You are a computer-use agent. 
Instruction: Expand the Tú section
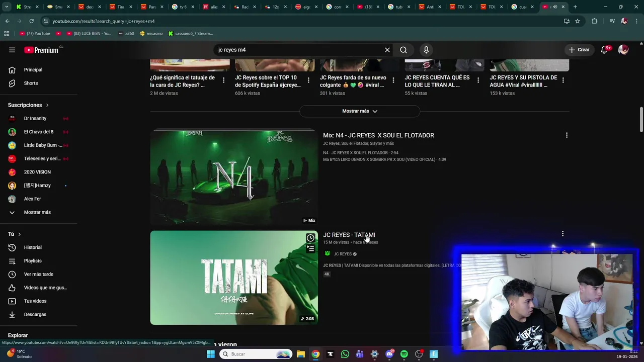15,234
